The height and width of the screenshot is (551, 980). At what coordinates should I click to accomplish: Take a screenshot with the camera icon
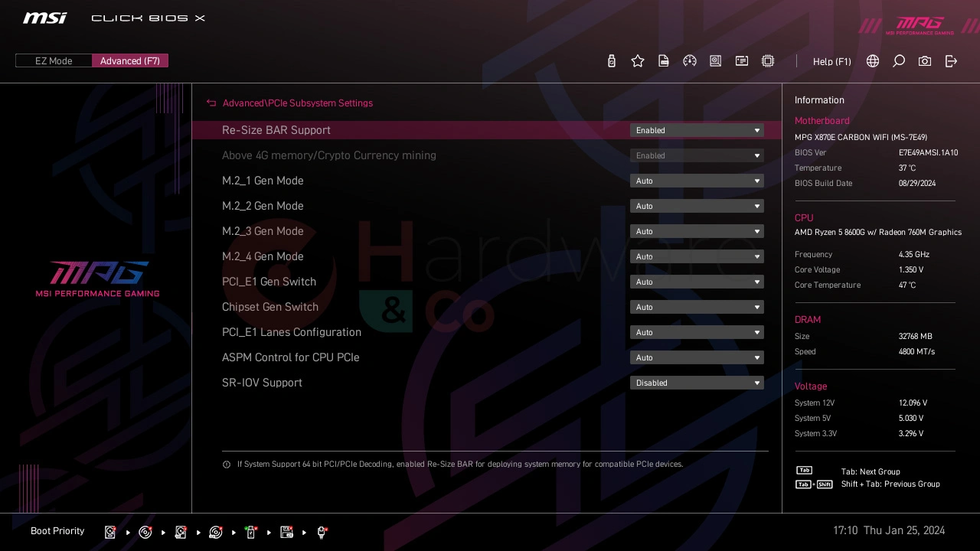point(925,61)
